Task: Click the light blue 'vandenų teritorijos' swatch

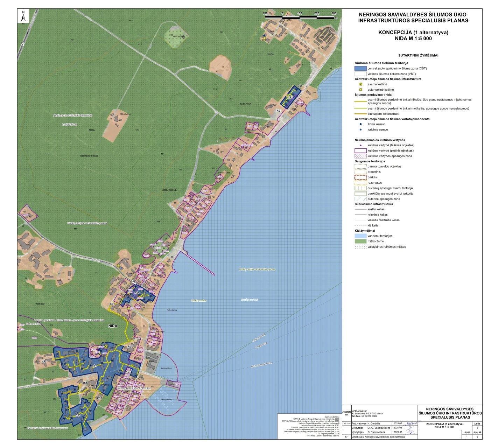Action: point(360,236)
